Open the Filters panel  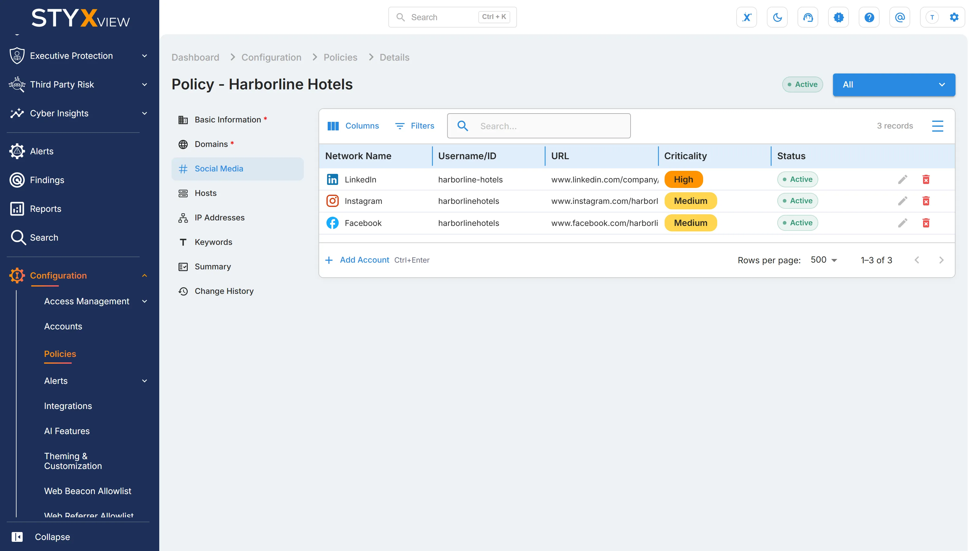pyautogui.click(x=415, y=126)
